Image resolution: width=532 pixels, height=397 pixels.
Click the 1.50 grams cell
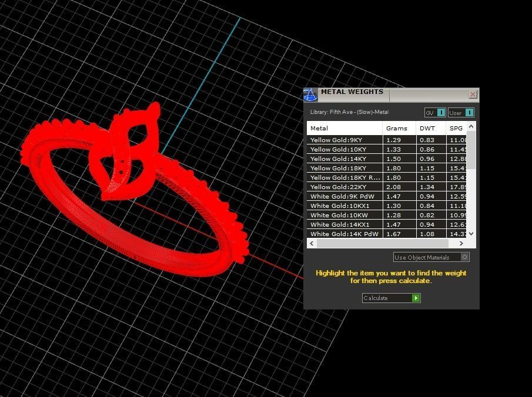(x=399, y=159)
